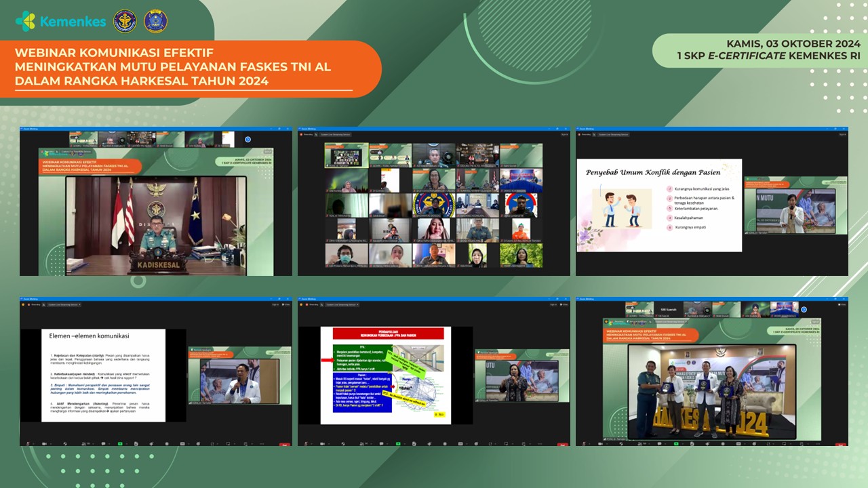Click blue next arrow in Kadiskesal speaker window
Image resolution: width=868 pixels, height=488 pixels.
248,140
